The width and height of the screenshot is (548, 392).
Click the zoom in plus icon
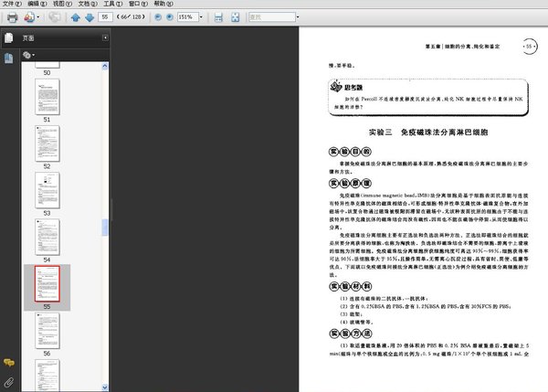point(169,17)
